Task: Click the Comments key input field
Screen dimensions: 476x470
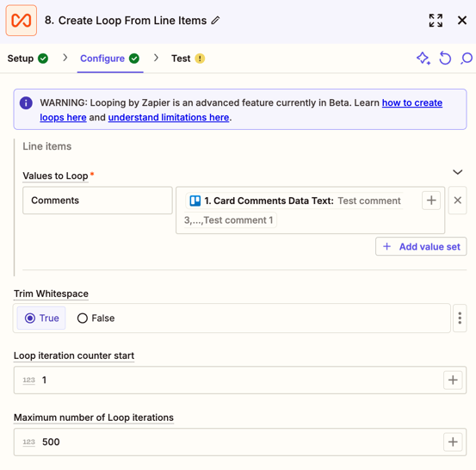Action: coord(97,201)
